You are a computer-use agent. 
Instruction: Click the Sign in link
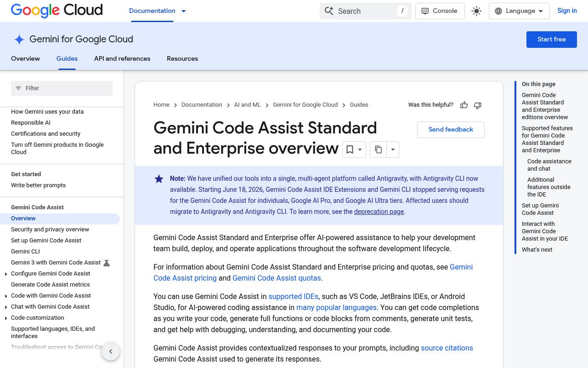pyautogui.click(x=567, y=11)
